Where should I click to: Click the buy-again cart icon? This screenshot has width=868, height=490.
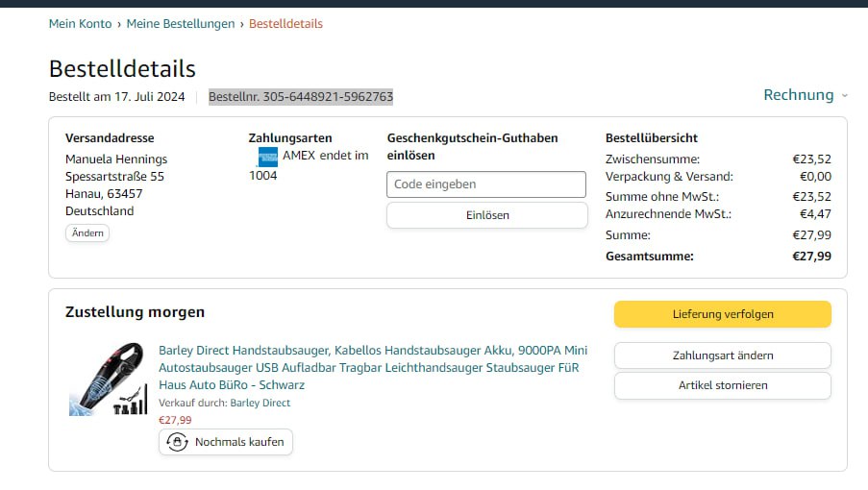177,442
